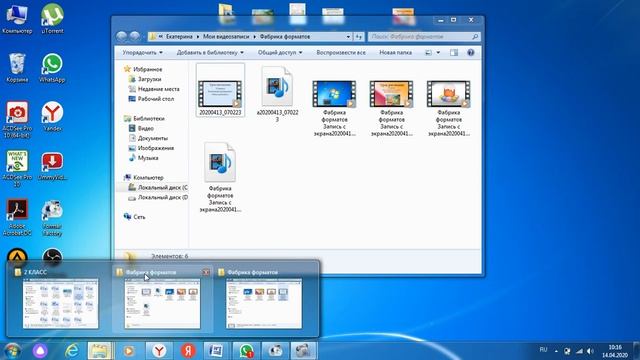
Task: Open the Корзина recycle bin icon
Action: pos(17,68)
